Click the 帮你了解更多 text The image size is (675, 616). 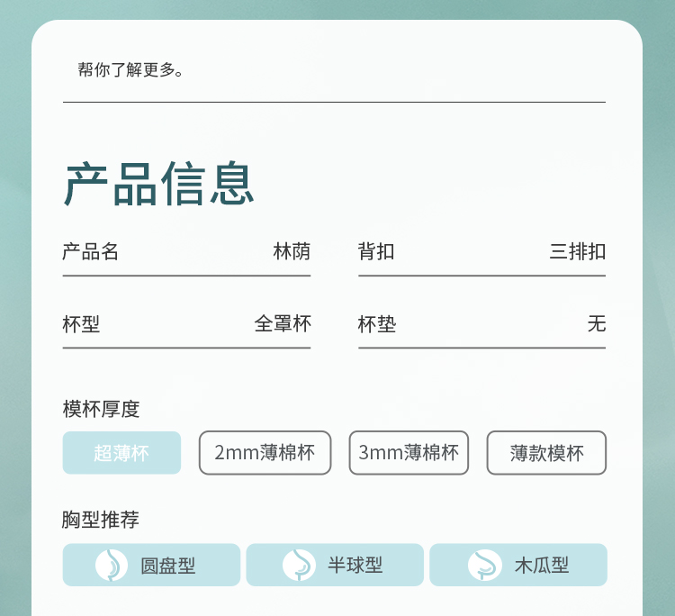[x=131, y=70]
